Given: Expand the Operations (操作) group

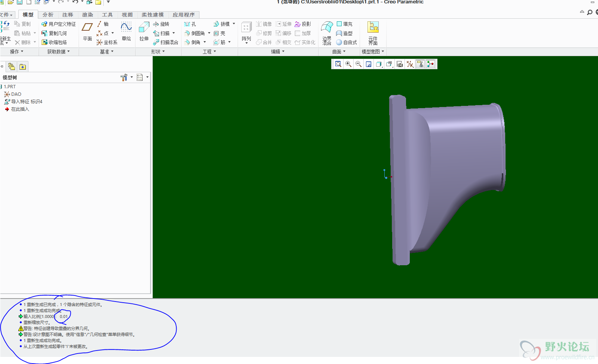Looking at the screenshot, I should 16,52.
